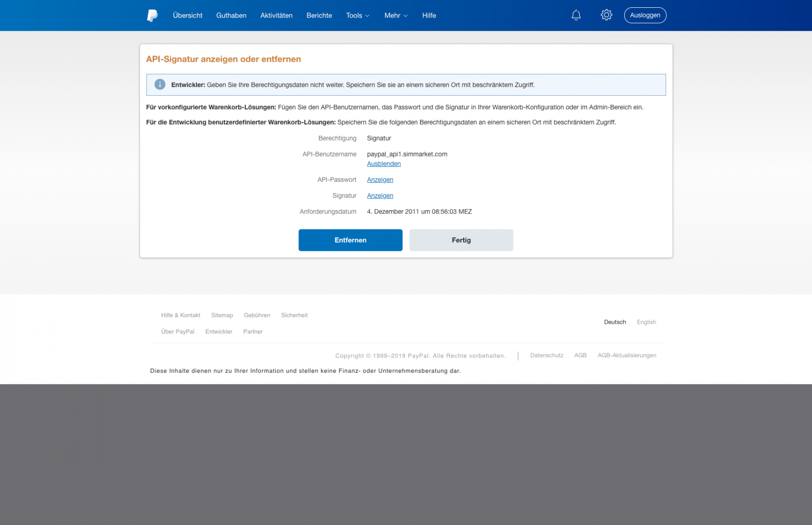Open the Berichte page
This screenshot has width=812, height=525.
tap(319, 16)
